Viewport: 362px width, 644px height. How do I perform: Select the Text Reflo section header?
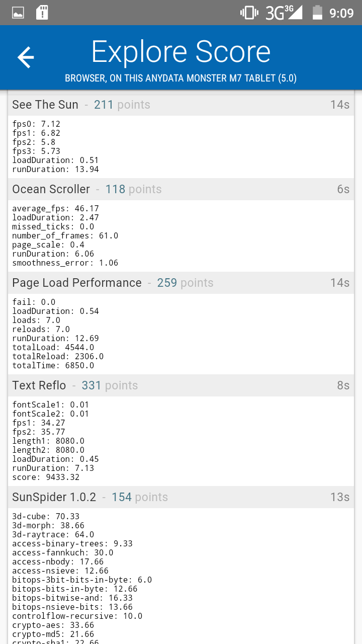click(x=39, y=385)
